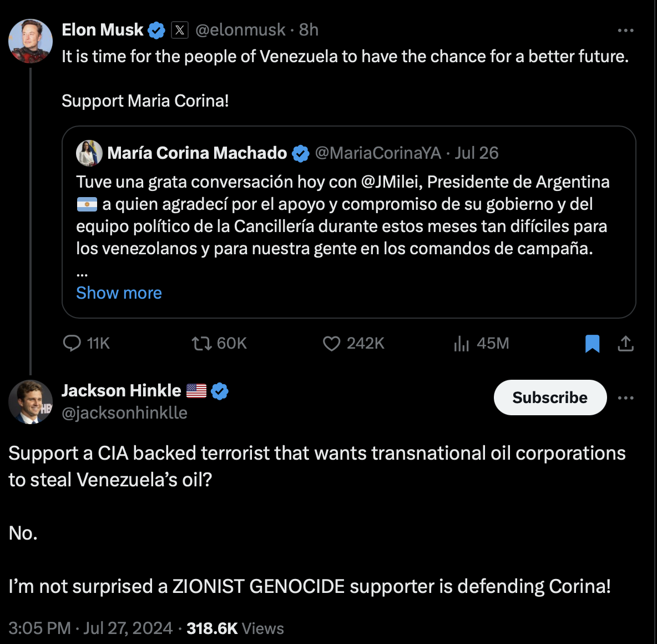The image size is (657, 644).
Task: Open the @jacksonhinklle handle link
Action: coord(124,413)
